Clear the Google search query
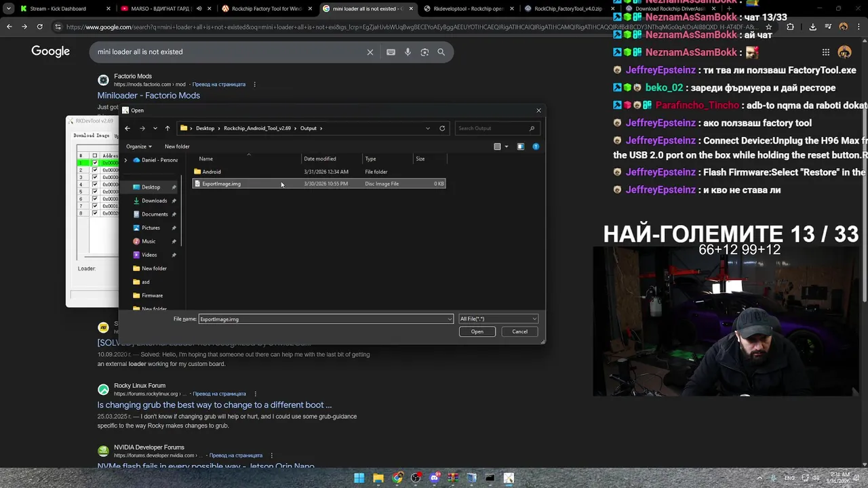The height and width of the screenshot is (488, 868). [x=370, y=52]
